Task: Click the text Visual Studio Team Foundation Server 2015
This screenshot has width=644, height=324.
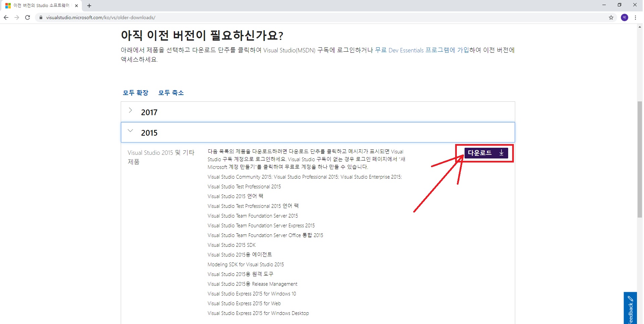Action: point(253,216)
